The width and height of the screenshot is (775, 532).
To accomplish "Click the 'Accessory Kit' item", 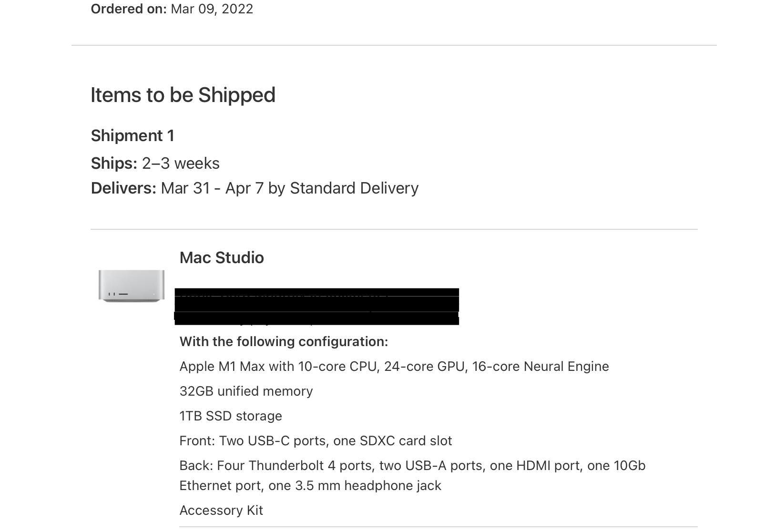I will 221,511.
